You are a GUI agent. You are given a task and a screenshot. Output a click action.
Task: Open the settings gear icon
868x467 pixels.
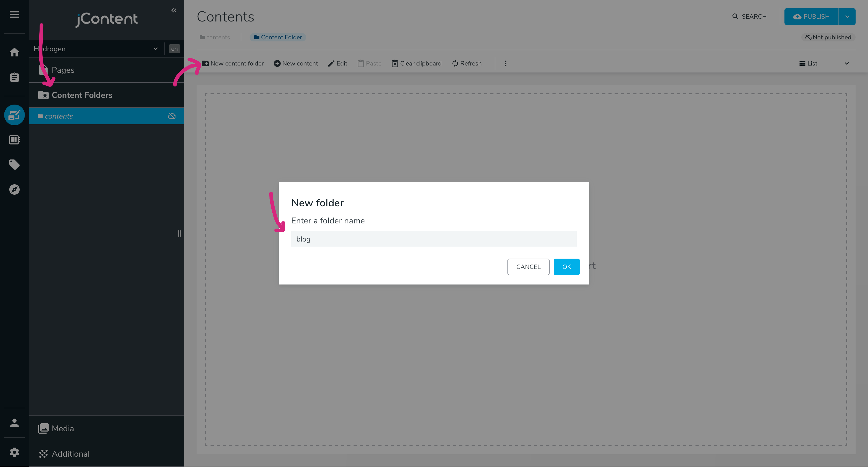click(14, 452)
